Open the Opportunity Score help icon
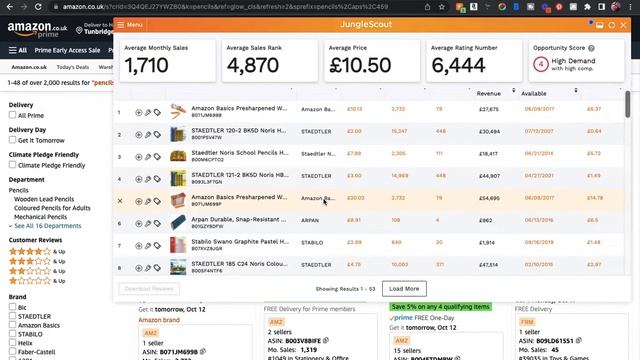 tap(591, 48)
